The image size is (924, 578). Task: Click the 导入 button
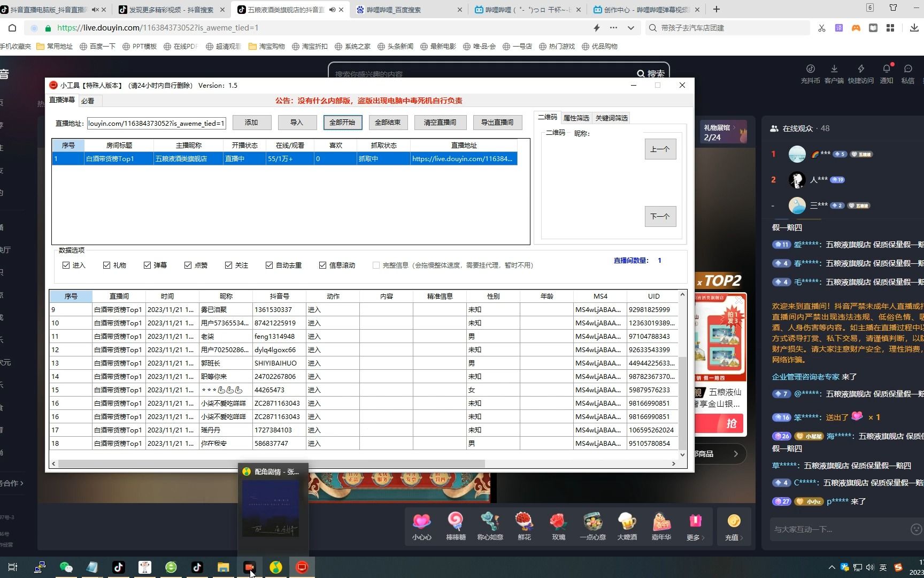coord(297,123)
